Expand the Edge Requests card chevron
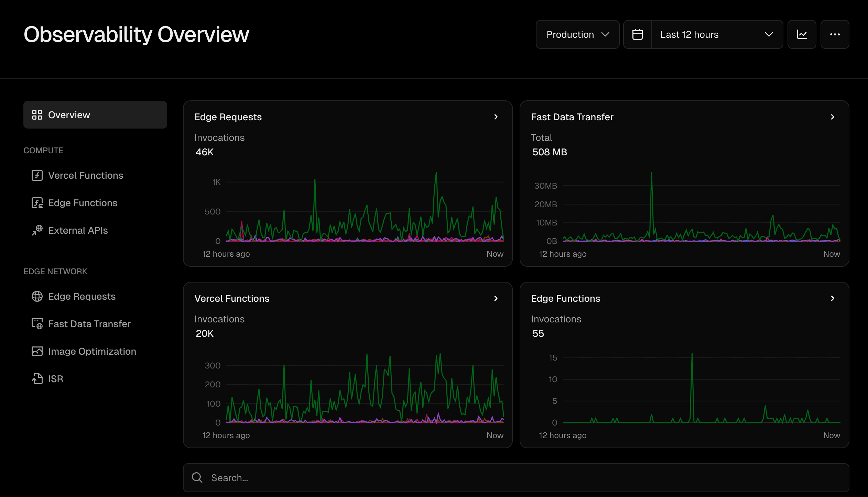This screenshot has height=497, width=868. pyautogui.click(x=496, y=117)
